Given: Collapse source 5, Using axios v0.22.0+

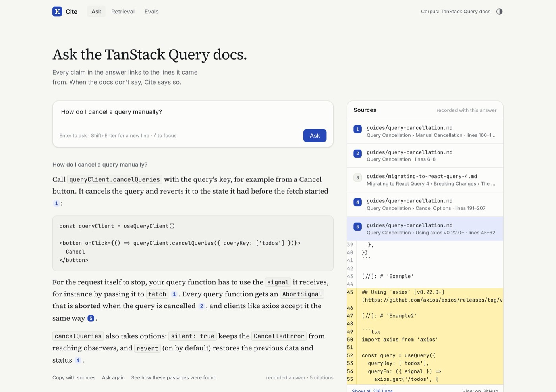Looking at the screenshot, I should click(425, 229).
